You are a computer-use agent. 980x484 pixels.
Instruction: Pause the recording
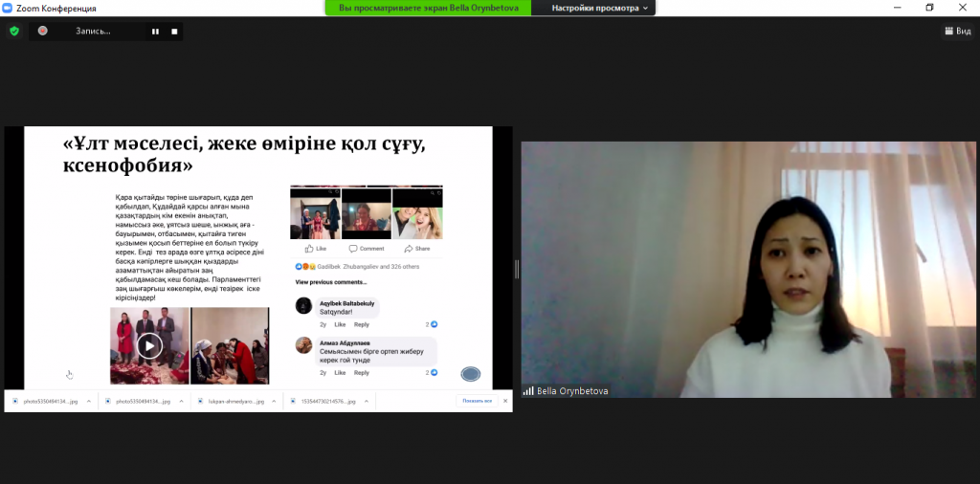pyautogui.click(x=155, y=31)
